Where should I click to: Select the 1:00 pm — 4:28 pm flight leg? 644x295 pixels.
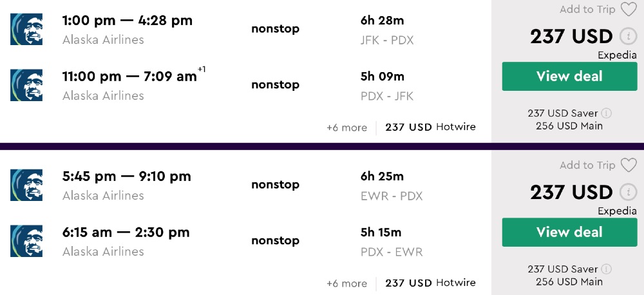[x=128, y=21]
